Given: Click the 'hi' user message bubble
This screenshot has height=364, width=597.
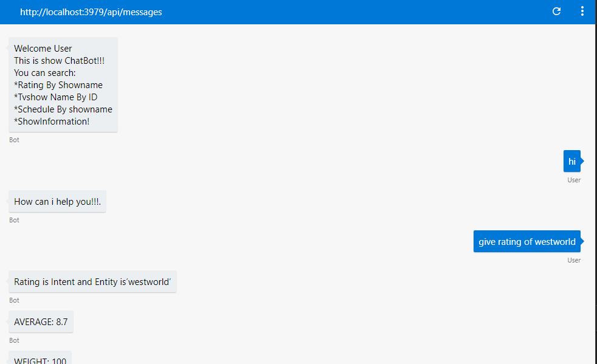Looking at the screenshot, I should point(572,161).
